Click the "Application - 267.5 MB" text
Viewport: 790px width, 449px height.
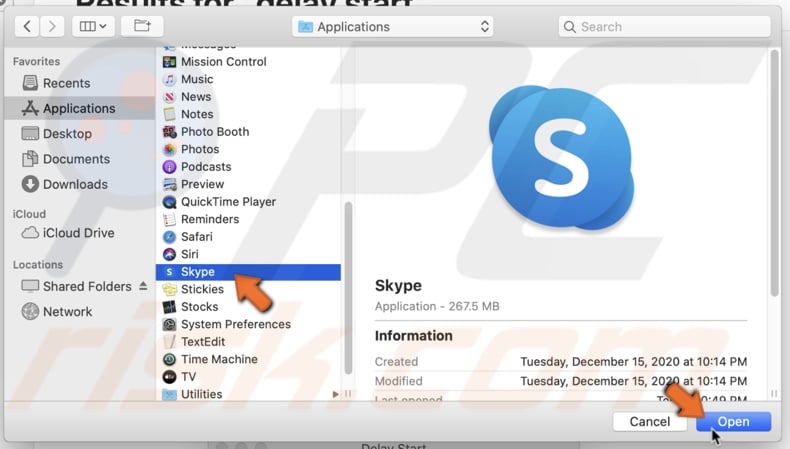click(x=437, y=306)
